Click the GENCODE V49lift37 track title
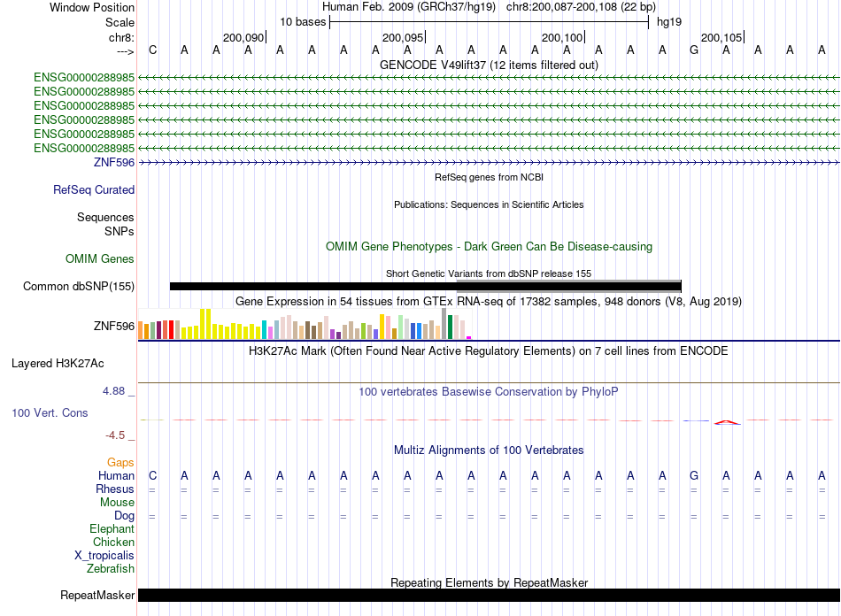Screen dimensions: 841x616 pyautogui.click(x=489, y=65)
